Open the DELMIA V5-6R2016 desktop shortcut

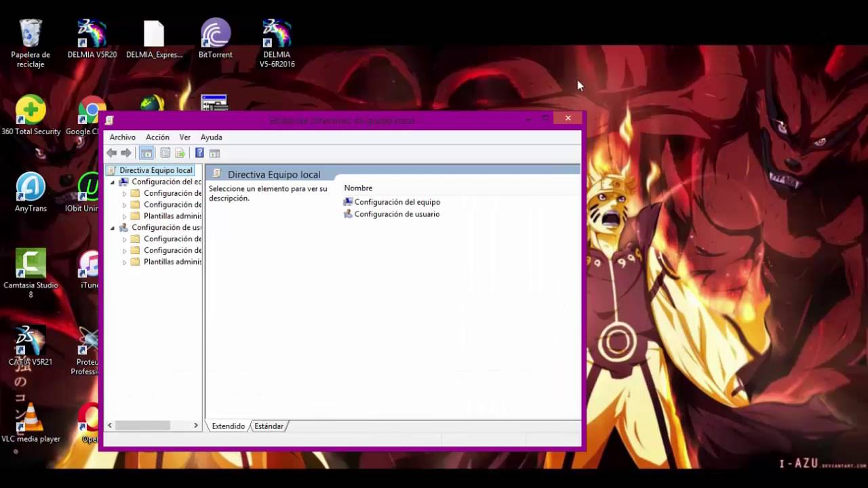(x=277, y=43)
